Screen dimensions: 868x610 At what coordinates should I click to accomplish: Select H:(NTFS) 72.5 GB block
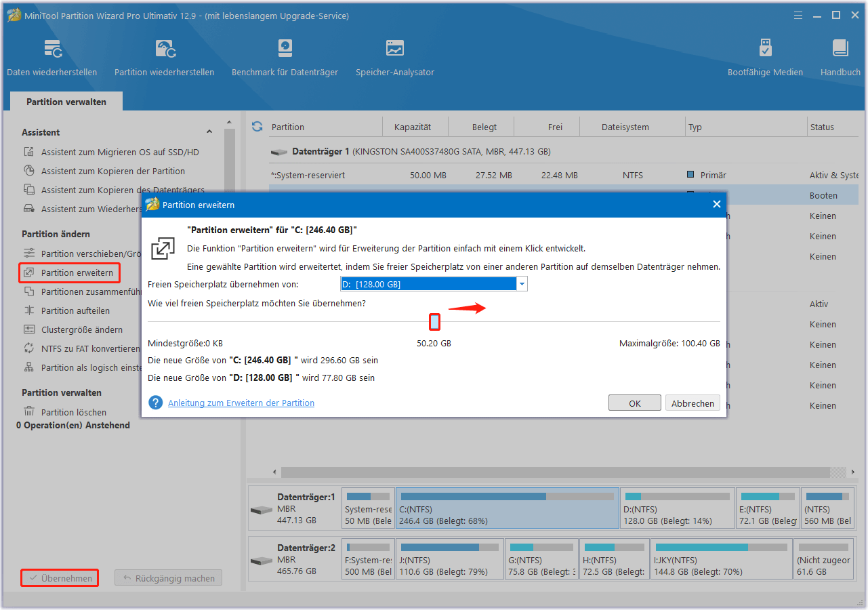(615, 560)
